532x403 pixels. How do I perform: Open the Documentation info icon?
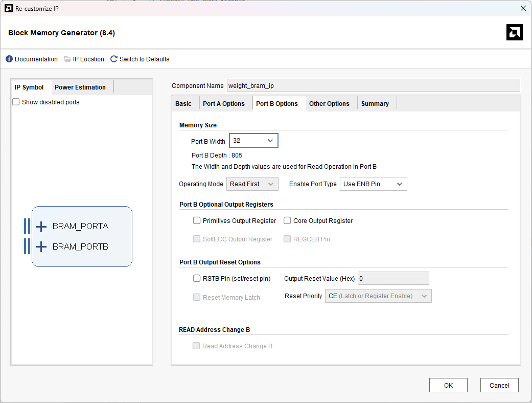coord(9,59)
